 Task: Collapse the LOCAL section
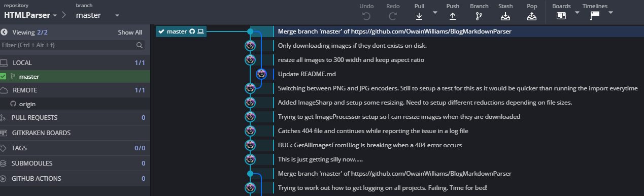tap(75, 63)
